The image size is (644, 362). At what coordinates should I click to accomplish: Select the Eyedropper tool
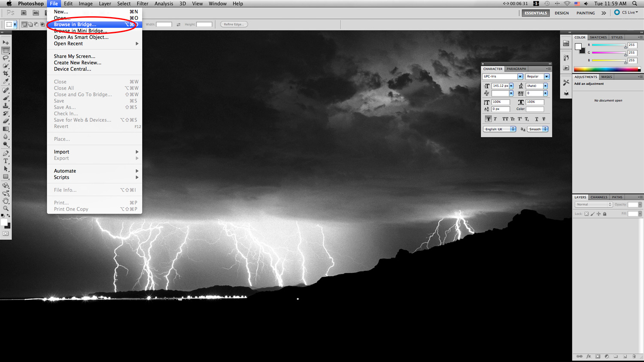(6, 81)
